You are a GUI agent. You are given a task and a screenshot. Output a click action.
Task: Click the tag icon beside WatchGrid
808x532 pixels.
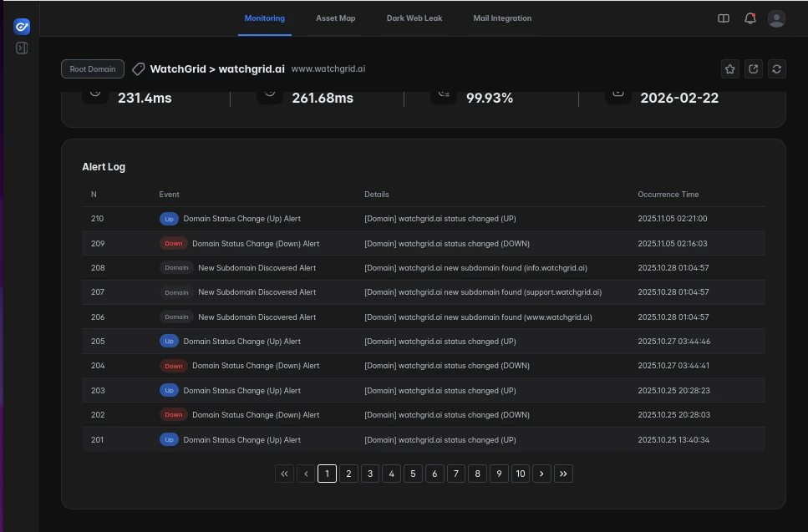point(138,69)
